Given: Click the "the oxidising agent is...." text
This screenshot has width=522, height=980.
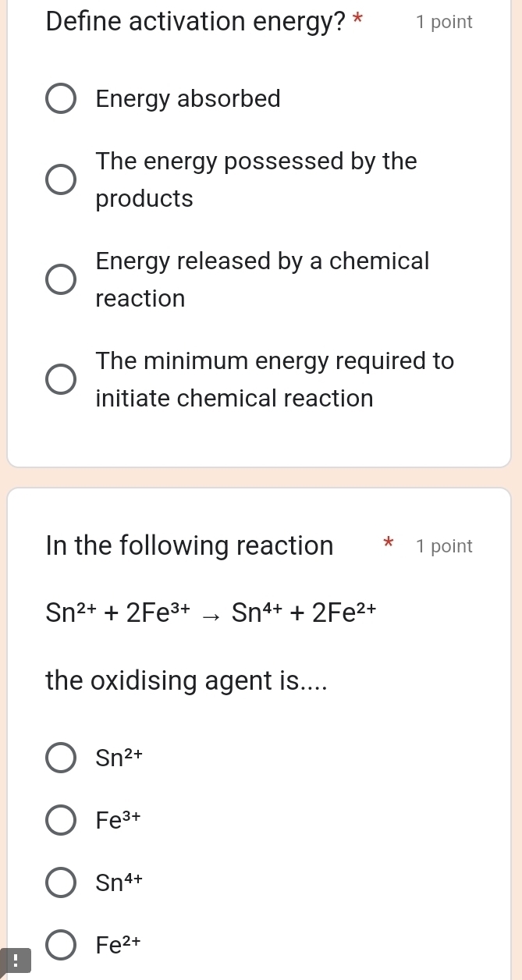Looking at the screenshot, I should (186, 680).
